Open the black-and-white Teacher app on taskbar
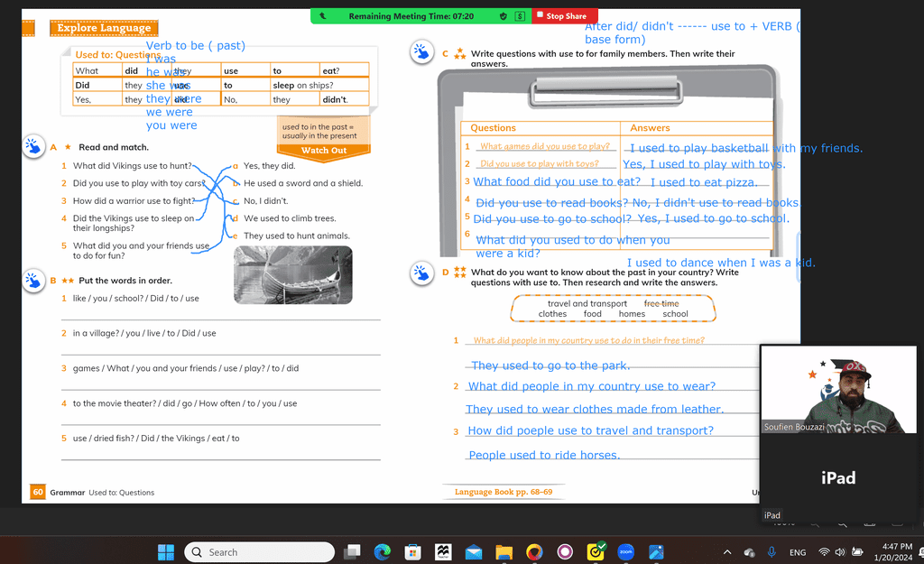924x564 pixels. point(443,552)
